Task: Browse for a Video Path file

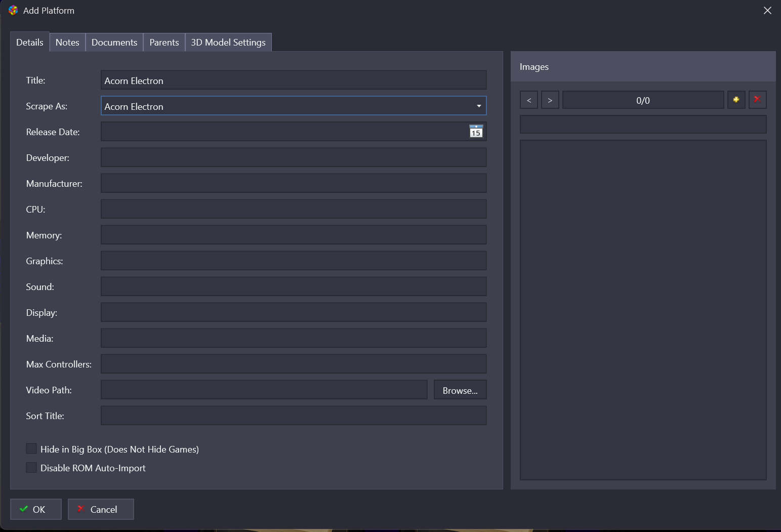Action: 460,390
